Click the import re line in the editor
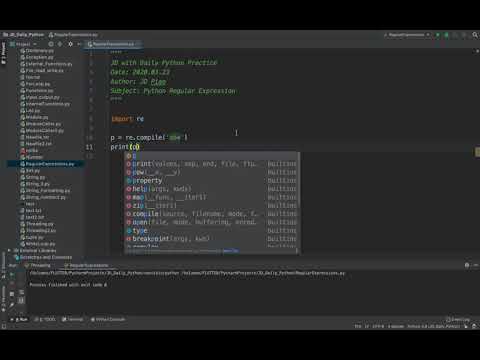 click(127, 119)
